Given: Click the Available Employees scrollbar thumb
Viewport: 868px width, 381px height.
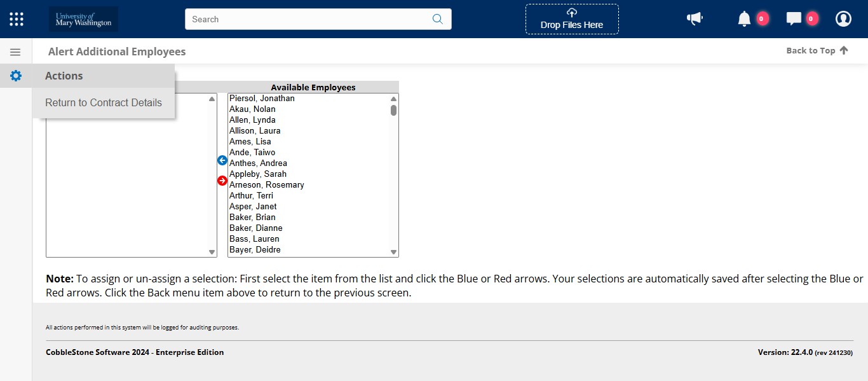Looking at the screenshot, I should [393, 110].
